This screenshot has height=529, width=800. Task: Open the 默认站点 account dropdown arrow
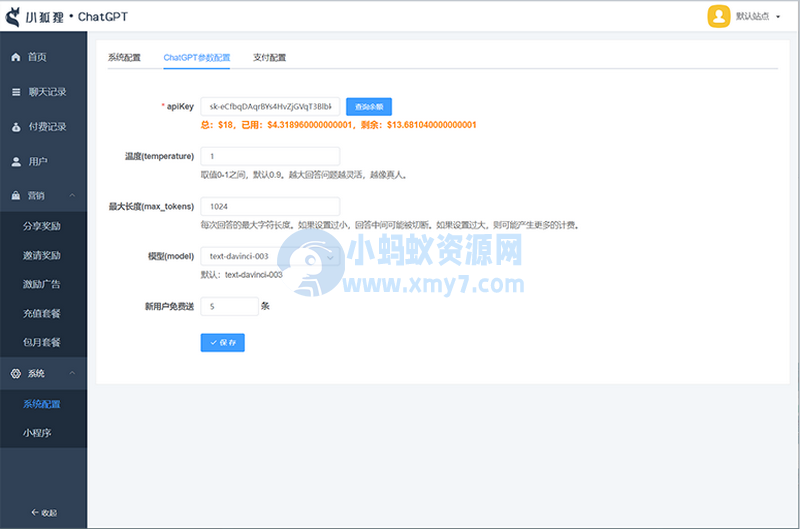(x=778, y=17)
